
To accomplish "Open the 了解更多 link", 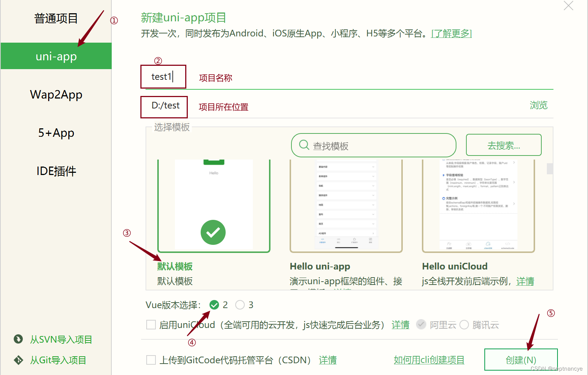I will point(451,33).
